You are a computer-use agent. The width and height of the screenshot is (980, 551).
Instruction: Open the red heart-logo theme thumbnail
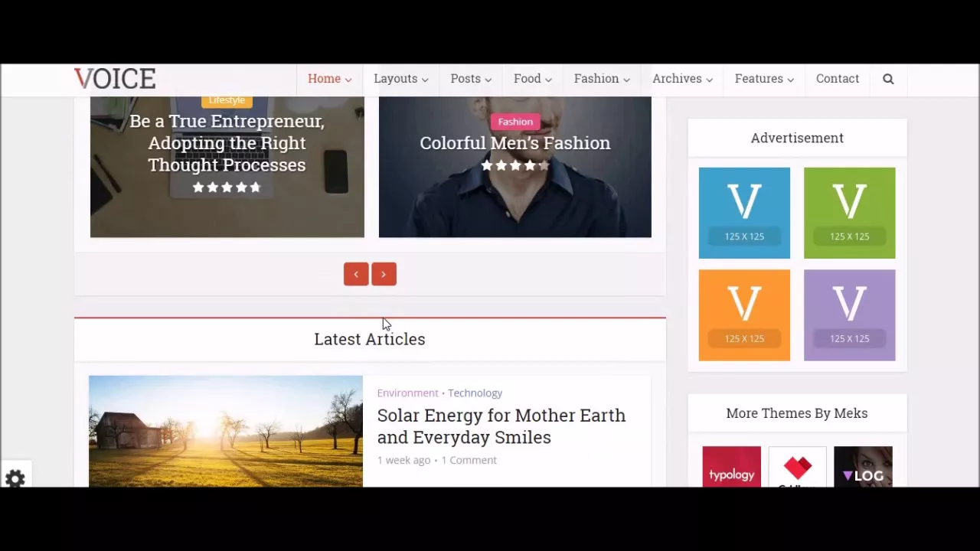[x=797, y=467]
